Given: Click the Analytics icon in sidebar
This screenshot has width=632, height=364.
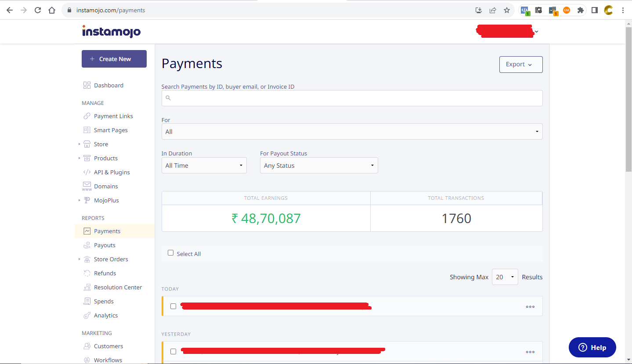Looking at the screenshot, I should pyautogui.click(x=87, y=315).
